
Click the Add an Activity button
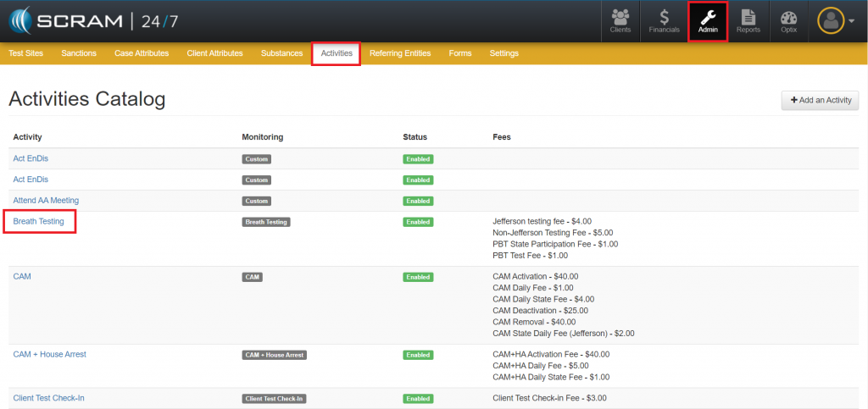pos(820,100)
